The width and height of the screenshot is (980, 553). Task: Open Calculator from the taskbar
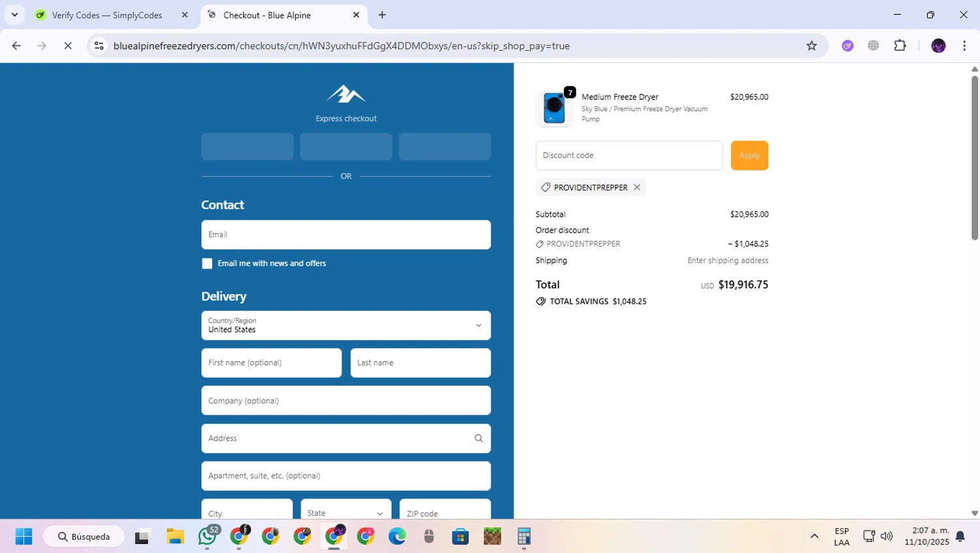click(x=524, y=537)
